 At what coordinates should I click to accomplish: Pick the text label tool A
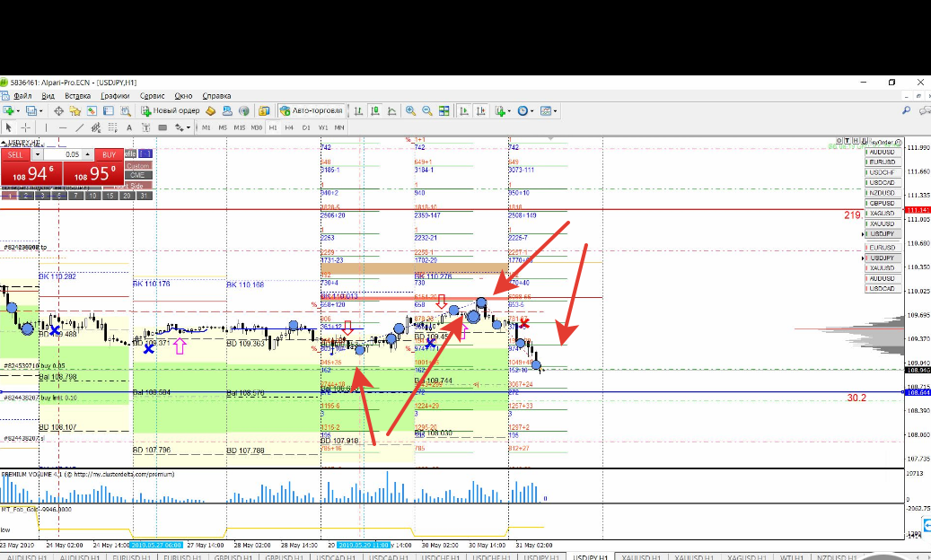pyautogui.click(x=129, y=127)
